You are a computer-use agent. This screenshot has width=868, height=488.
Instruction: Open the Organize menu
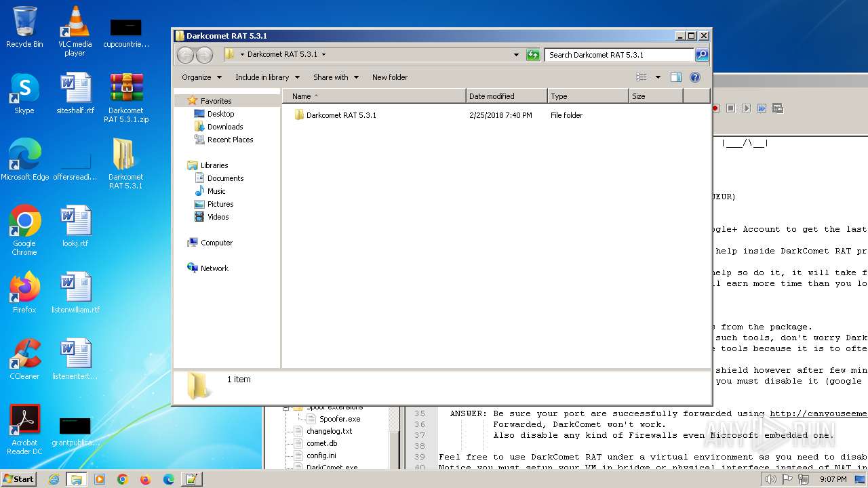[x=201, y=77]
